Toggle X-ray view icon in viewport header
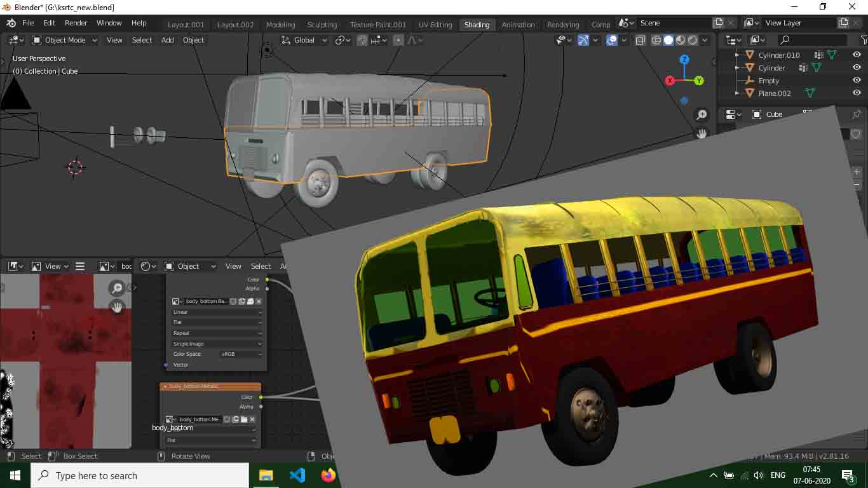The image size is (868, 488). pos(641,40)
